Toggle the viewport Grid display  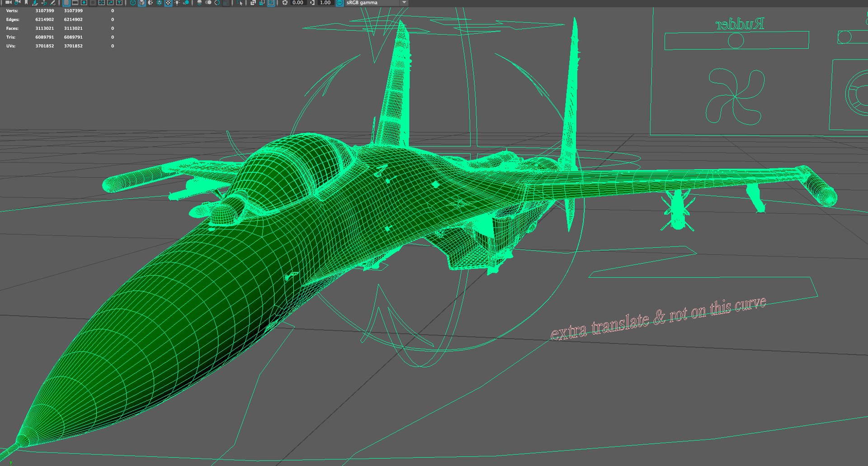(66, 3)
